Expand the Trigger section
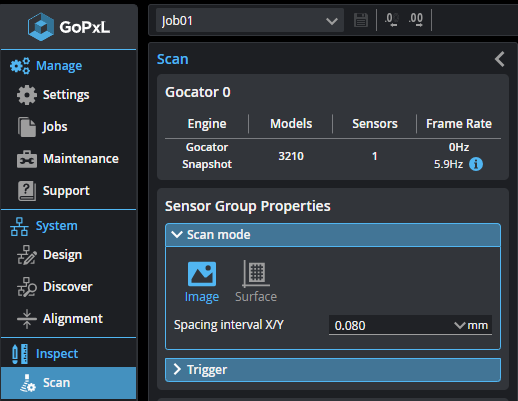 click(x=333, y=370)
